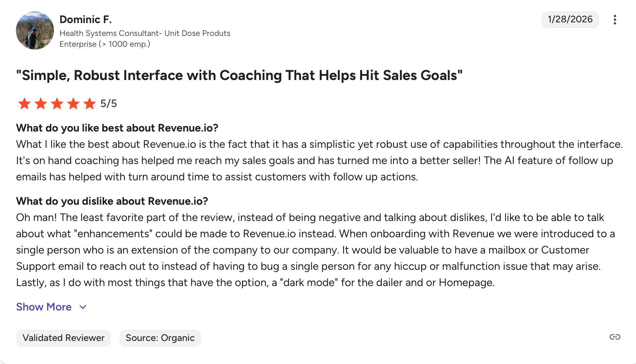Click the 1/28/2026 date badge
This screenshot has height=364, width=636.
pos(570,19)
